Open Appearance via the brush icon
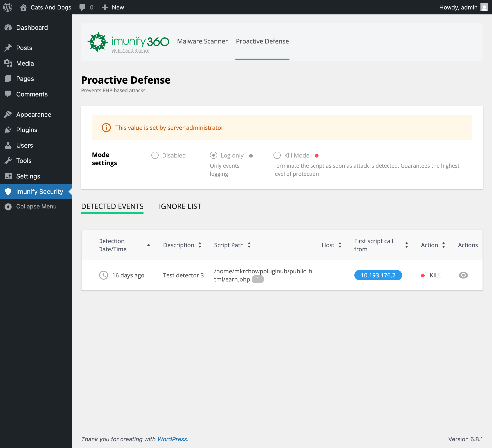The width and height of the screenshot is (492, 448). [x=8, y=114]
